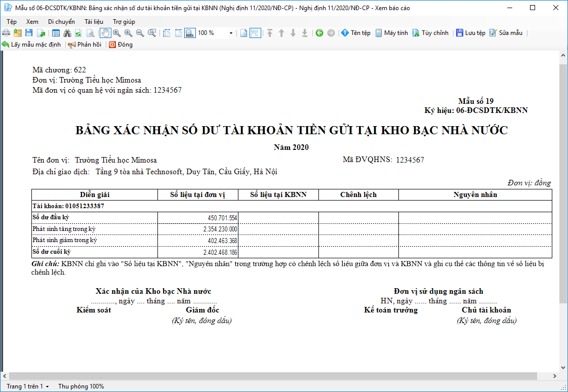The height and width of the screenshot is (392, 568).
Task: Click the previous page up arrow
Action: 281,33
